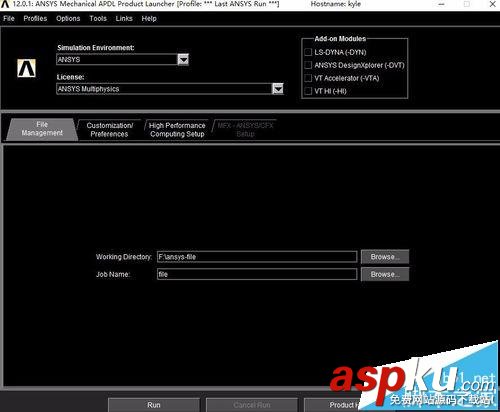
Task: Enable VT Accelerator (-VTA) checkbox
Action: pos(308,78)
